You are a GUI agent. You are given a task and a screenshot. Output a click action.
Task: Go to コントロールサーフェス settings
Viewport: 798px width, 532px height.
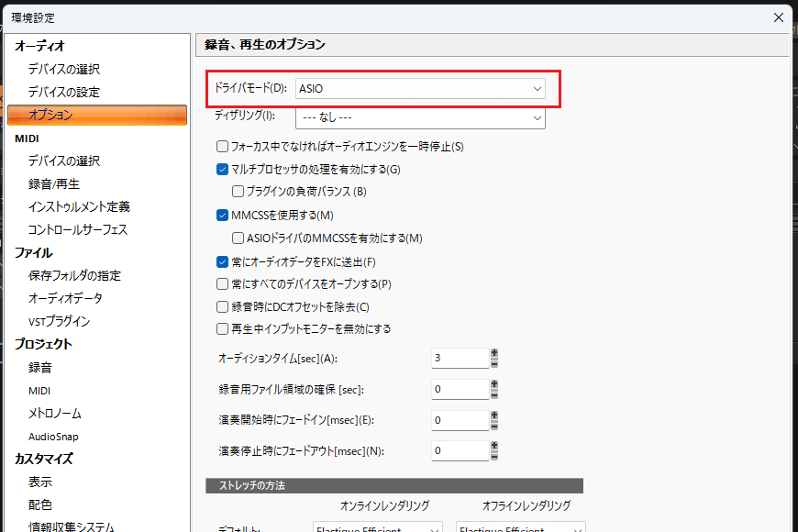coord(77,229)
